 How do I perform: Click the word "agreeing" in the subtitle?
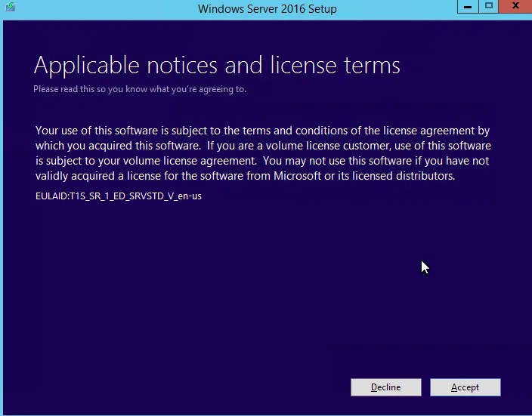point(215,90)
